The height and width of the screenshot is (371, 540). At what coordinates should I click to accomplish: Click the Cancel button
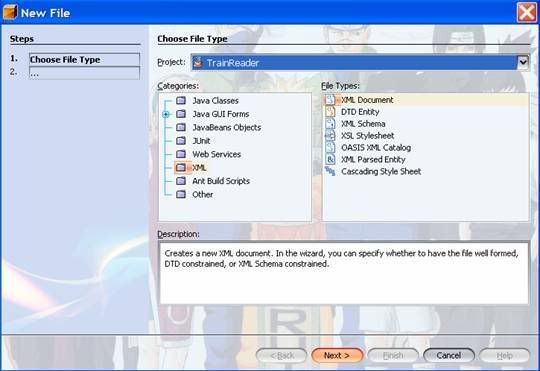pyautogui.click(x=449, y=355)
